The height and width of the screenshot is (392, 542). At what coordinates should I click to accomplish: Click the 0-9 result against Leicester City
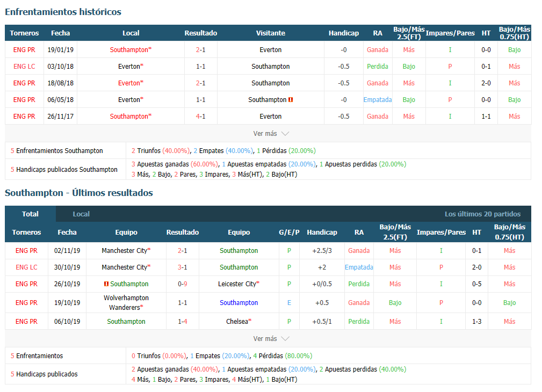[x=183, y=284]
